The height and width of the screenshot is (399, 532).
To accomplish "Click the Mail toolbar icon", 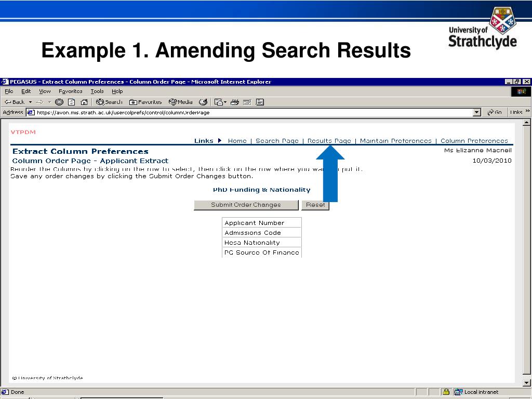I will click(220, 102).
